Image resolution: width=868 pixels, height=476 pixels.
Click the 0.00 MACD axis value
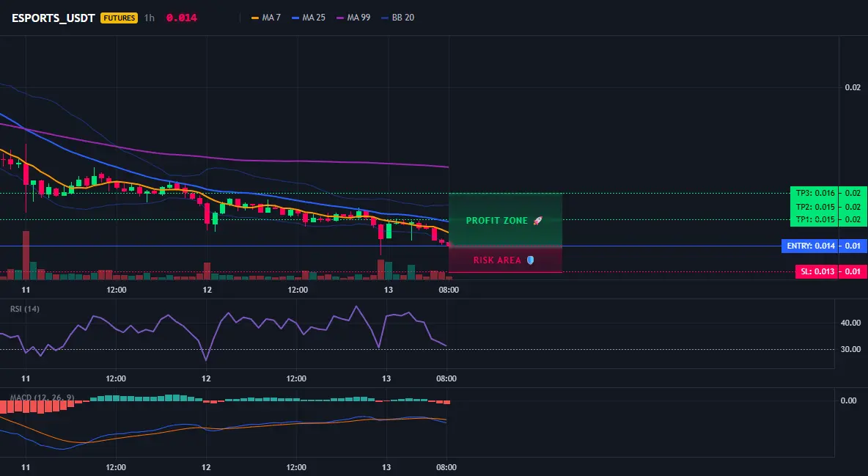tap(849, 400)
